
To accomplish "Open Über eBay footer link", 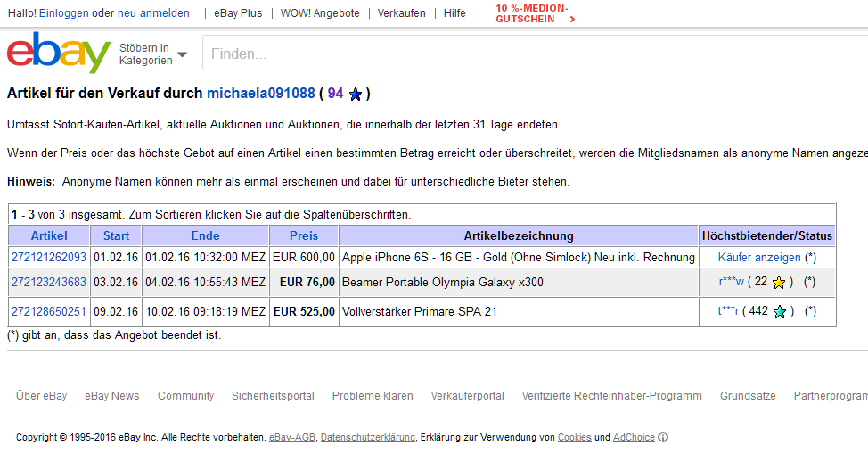I will click(x=42, y=396).
